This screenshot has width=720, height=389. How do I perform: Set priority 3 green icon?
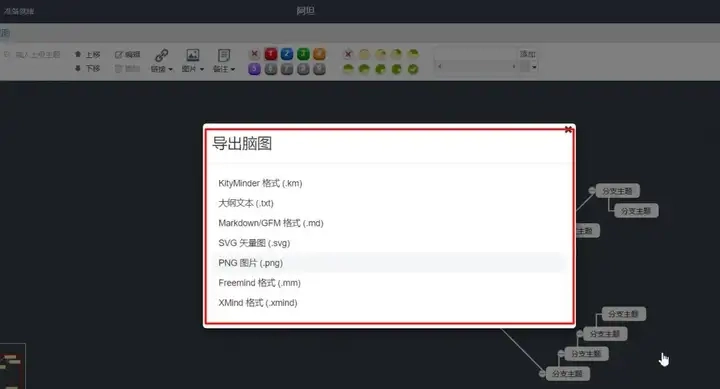tap(303, 54)
